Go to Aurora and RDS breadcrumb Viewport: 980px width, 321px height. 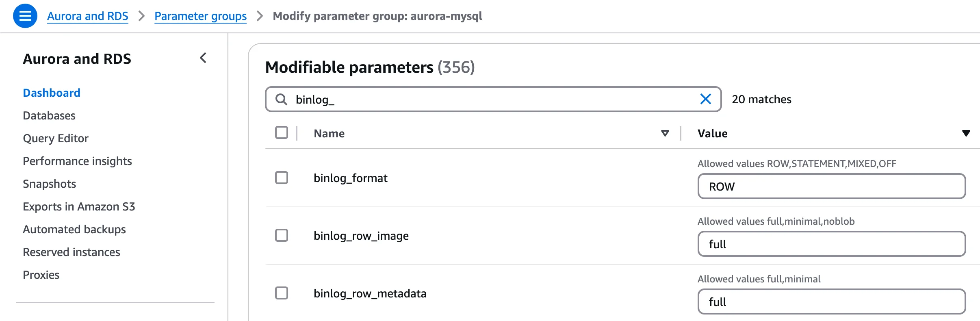tap(87, 16)
